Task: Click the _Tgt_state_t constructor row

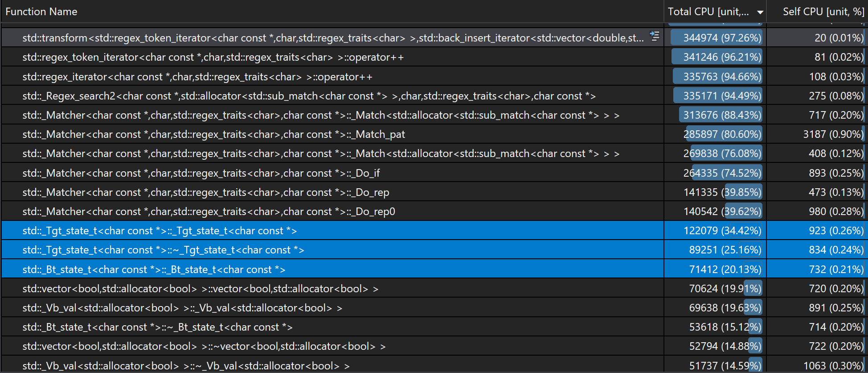Action: [x=160, y=231]
